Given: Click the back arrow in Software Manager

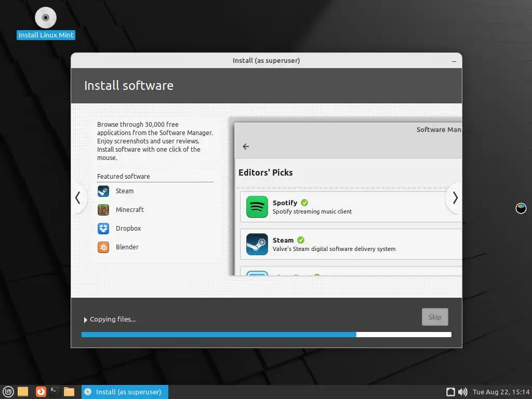Looking at the screenshot, I should [x=246, y=146].
